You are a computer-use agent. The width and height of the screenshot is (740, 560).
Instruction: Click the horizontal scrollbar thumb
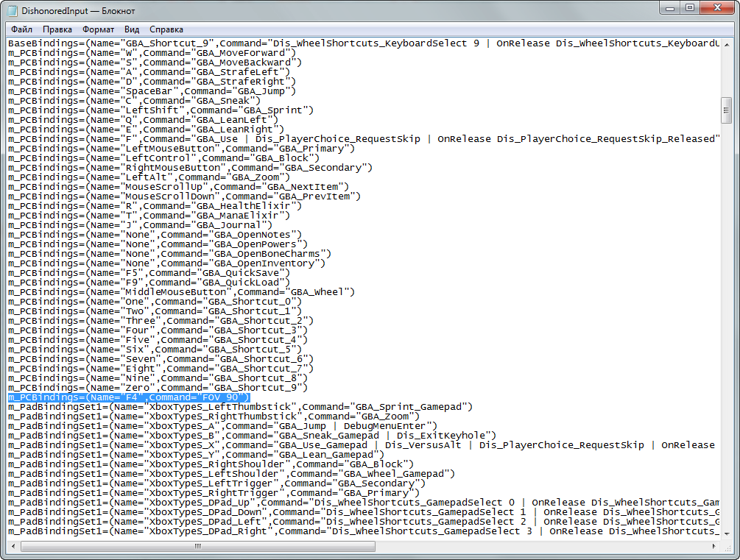pyautogui.click(x=198, y=546)
